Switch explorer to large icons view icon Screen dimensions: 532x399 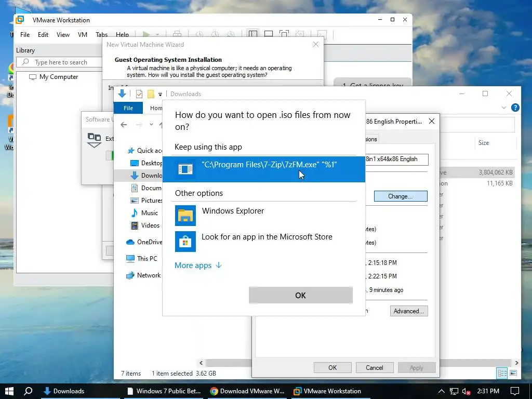pos(513,373)
